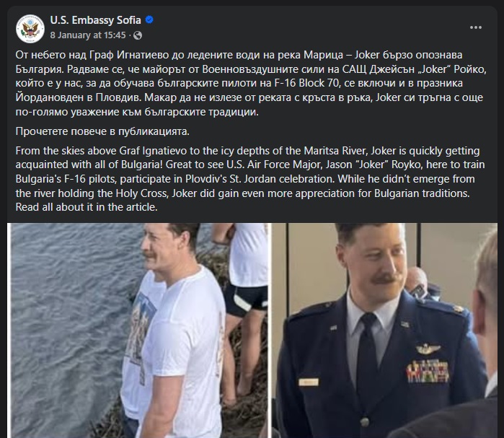
Task: Click the blue verified badge
Action: pyautogui.click(x=149, y=20)
